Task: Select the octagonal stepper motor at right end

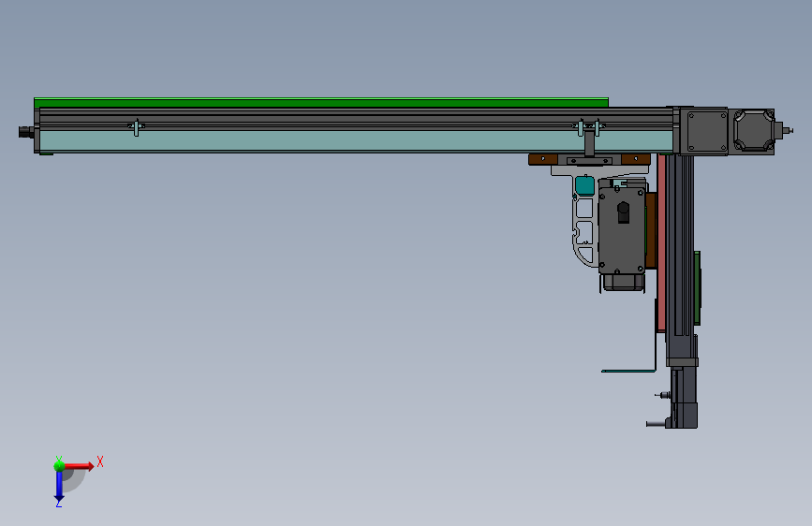Action: tap(754, 130)
